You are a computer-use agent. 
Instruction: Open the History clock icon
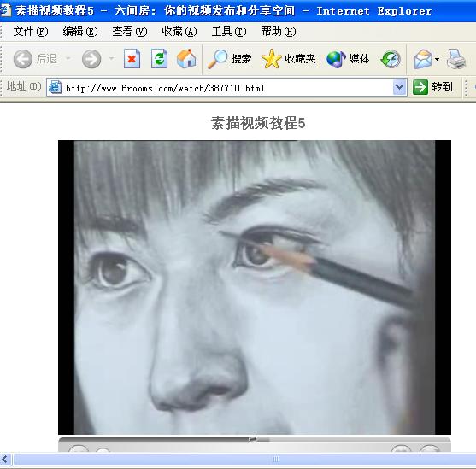click(x=391, y=59)
